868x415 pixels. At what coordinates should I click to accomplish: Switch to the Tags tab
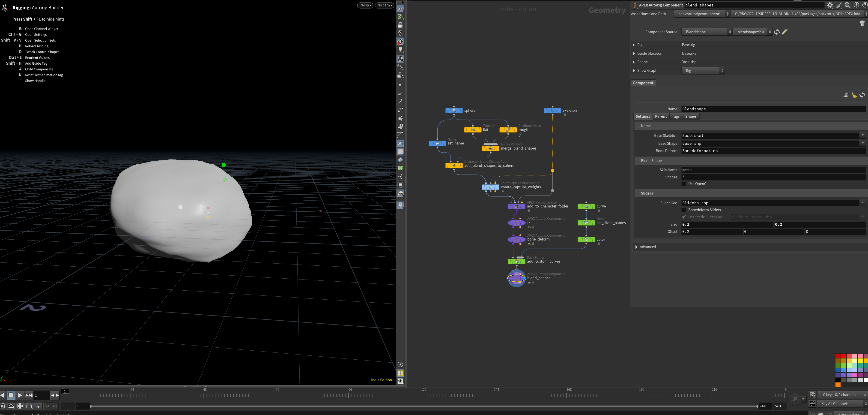pos(676,116)
